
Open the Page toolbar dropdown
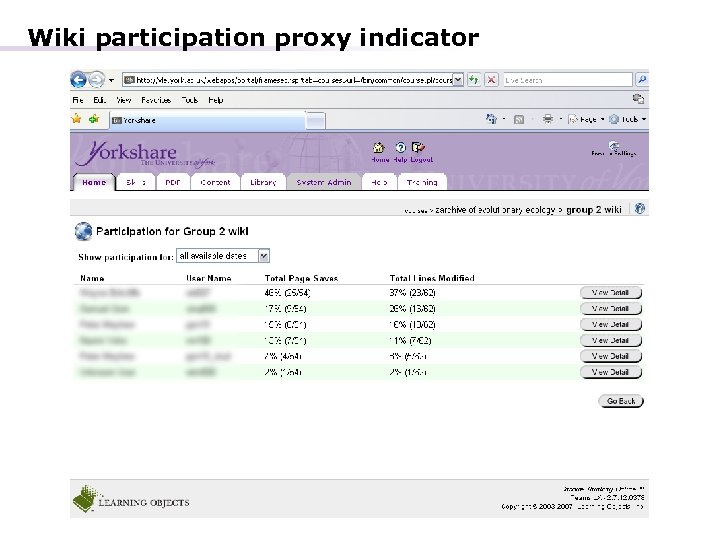pyautogui.click(x=586, y=119)
